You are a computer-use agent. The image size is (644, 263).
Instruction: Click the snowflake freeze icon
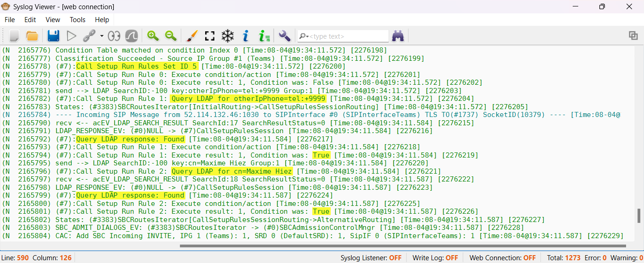[x=228, y=36]
